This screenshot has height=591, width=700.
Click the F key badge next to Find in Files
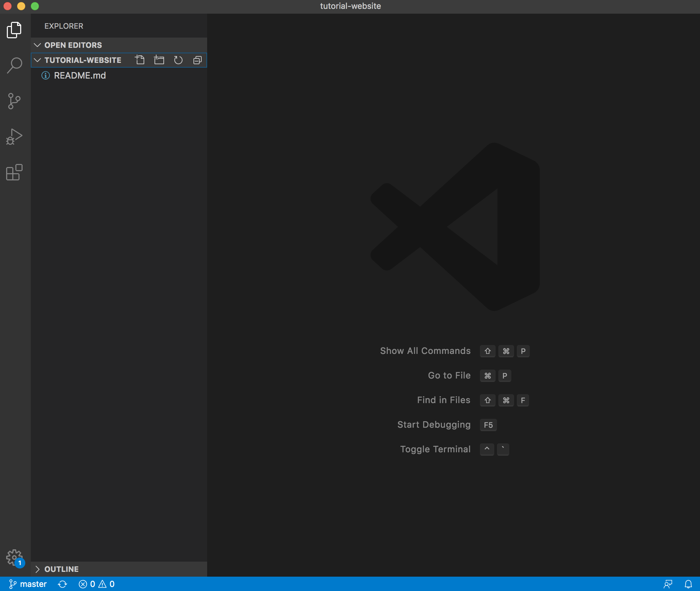click(523, 400)
